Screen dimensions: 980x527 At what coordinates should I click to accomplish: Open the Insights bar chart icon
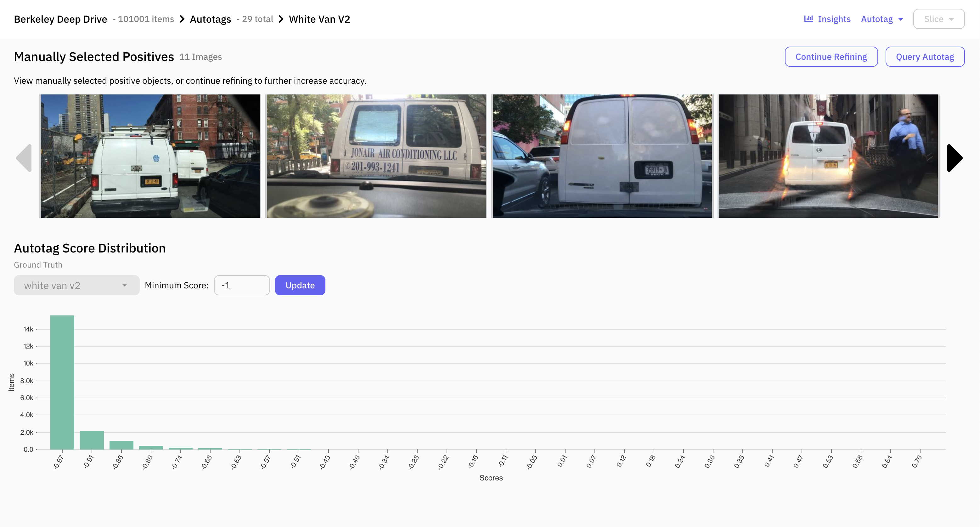[x=808, y=19]
